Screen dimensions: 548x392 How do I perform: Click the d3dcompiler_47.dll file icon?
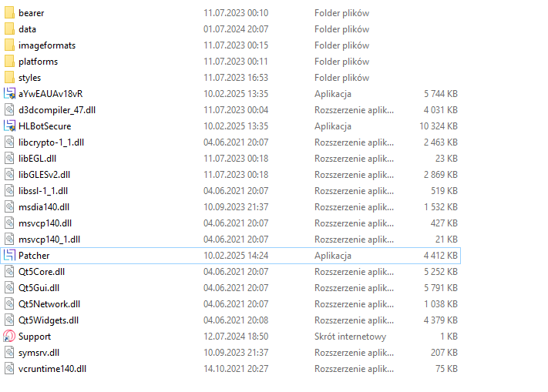9,110
